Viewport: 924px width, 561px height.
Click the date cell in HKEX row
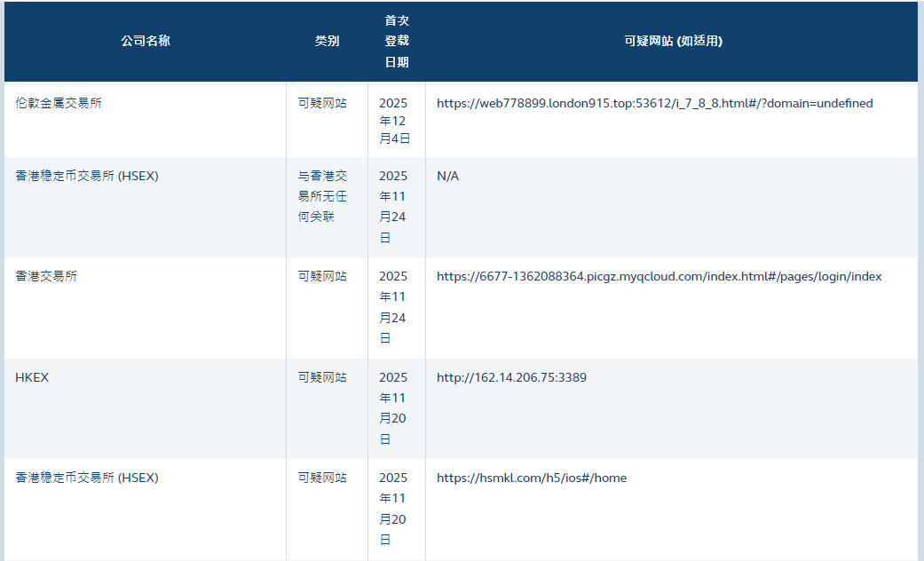pyautogui.click(x=394, y=408)
